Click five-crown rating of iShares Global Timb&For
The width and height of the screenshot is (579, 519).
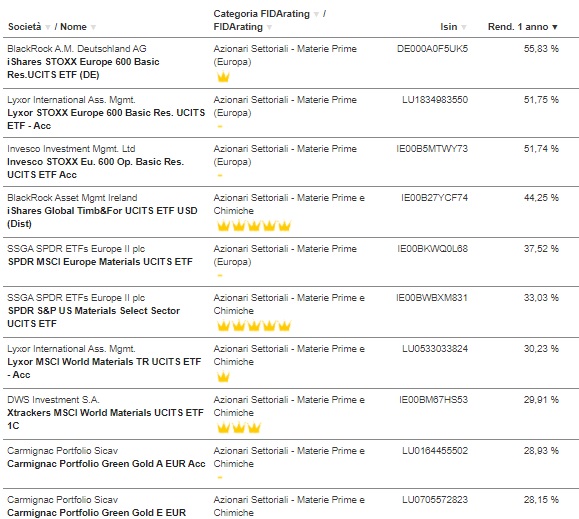coord(254,225)
